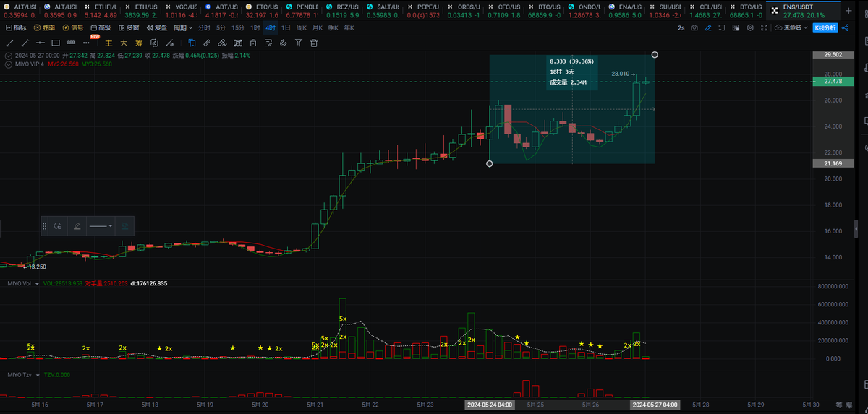Toggle the lock drawings icon
Viewport: 868px width, 414px height.
253,43
